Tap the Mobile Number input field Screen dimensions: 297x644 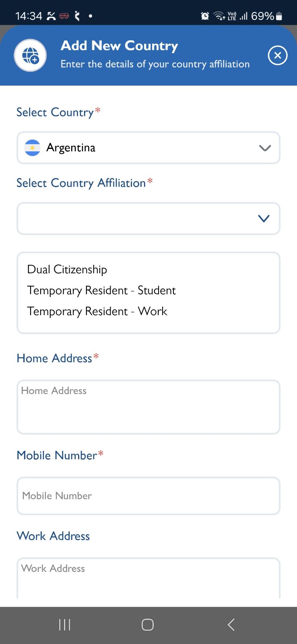pyautogui.click(x=148, y=496)
